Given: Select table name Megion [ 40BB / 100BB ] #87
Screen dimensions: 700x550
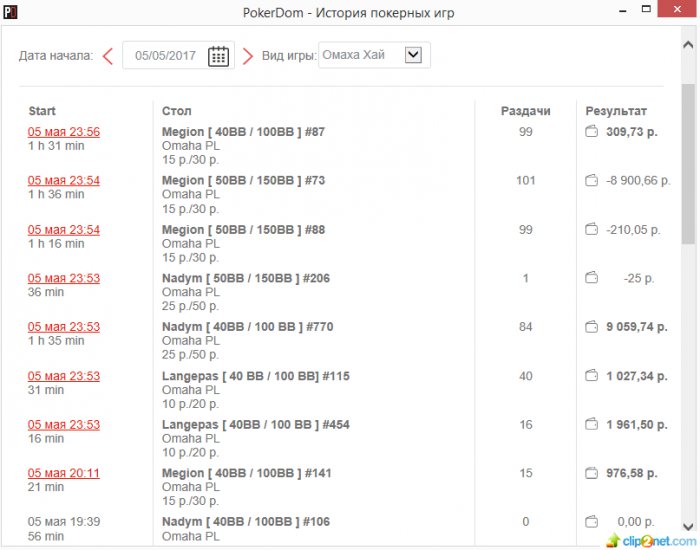Looking at the screenshot, I should 243,132.
